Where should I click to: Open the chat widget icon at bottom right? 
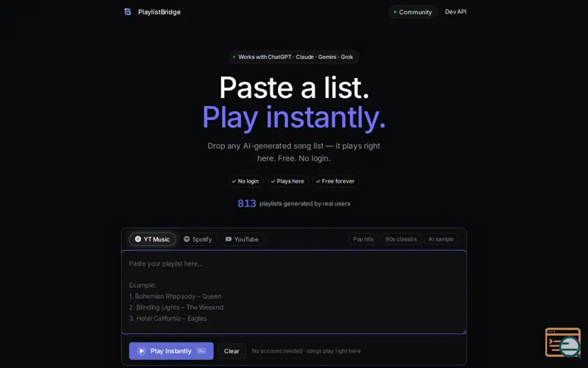point(563,342)
